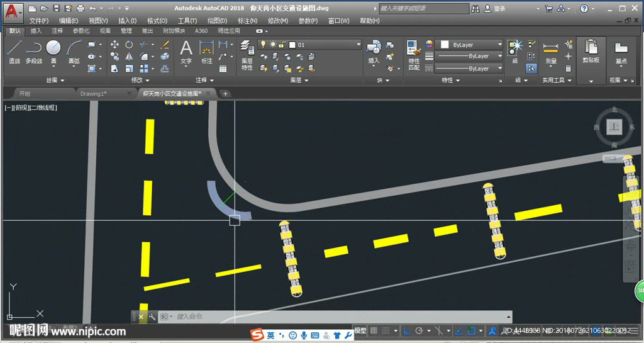Click the Plot/Print icon in quick access toolbar
Viewport: 644px width, 343px height.
coord(80,8)
